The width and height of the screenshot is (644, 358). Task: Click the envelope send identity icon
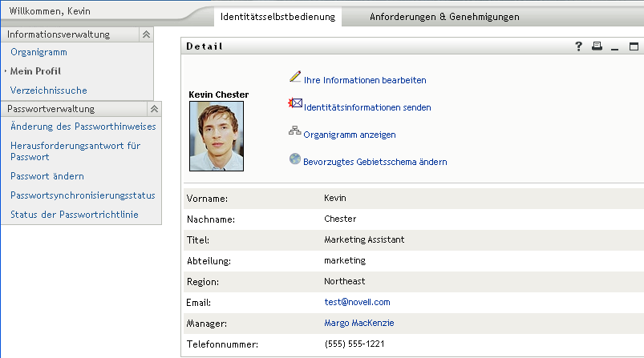click(x=295, y=103)
